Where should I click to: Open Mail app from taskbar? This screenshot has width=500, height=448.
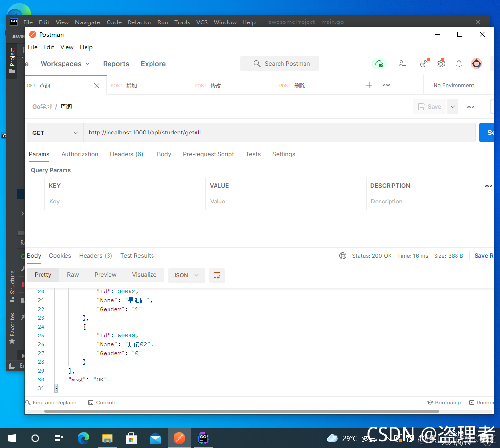tap(155, 438)
